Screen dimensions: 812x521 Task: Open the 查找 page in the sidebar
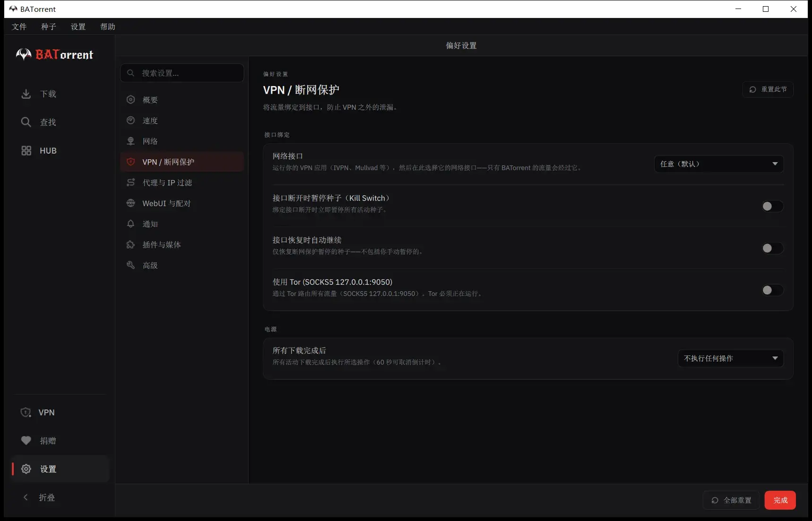click(x=60, y=122)
